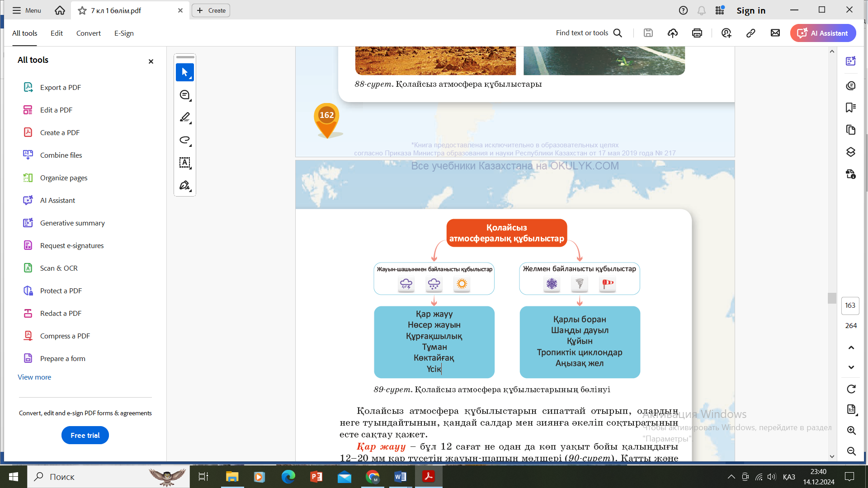Click the Add text box tool

[184, 163]
